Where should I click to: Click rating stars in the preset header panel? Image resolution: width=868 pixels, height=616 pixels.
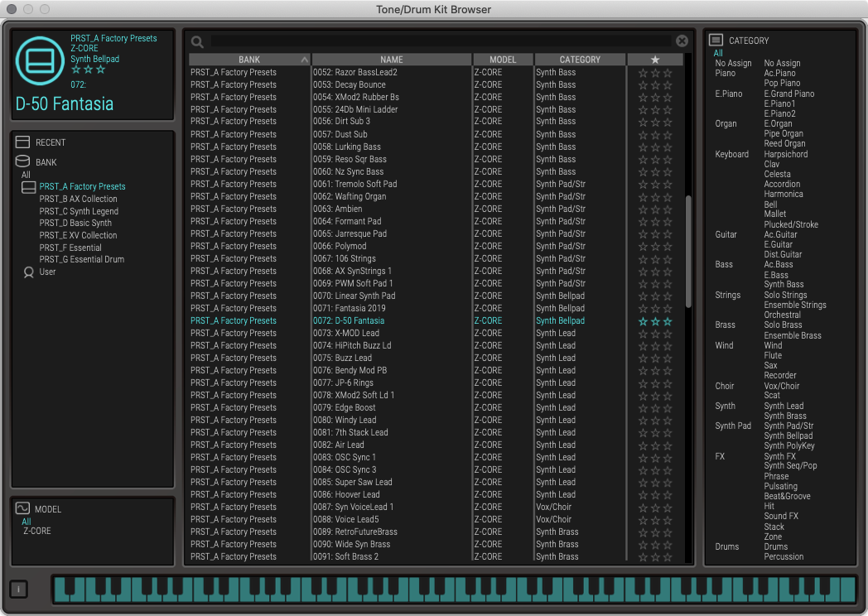[x=88, y=70]
